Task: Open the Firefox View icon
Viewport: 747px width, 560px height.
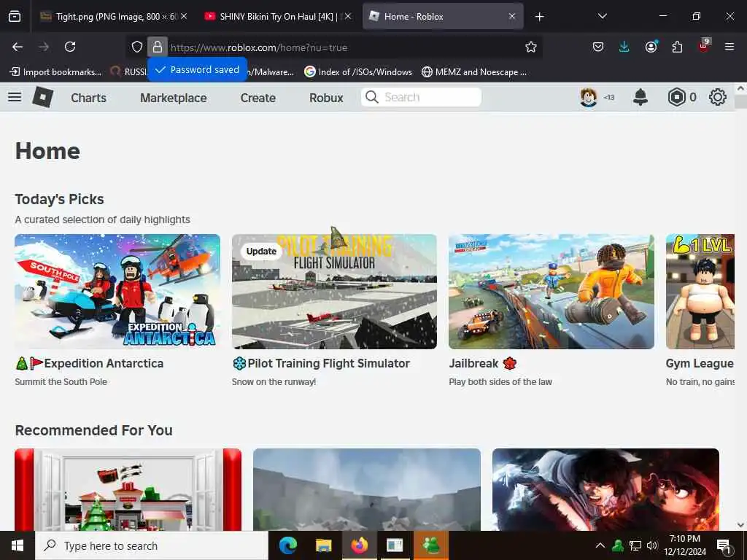Action: point(15,17)
